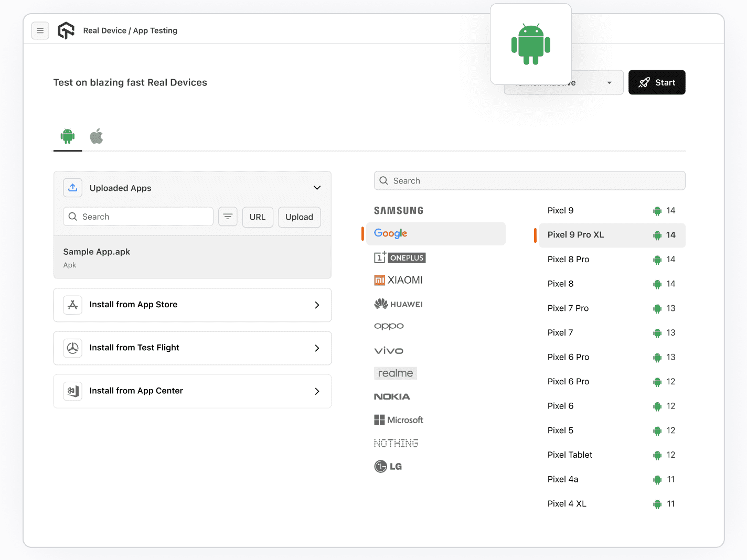Select the Pixel 9 Pro XL device

575,235
